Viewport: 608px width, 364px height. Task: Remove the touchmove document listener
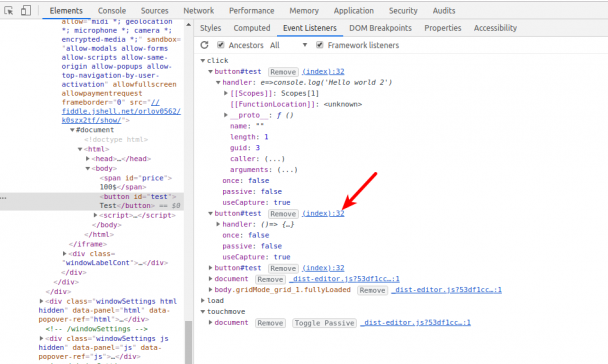coord(270,323)
